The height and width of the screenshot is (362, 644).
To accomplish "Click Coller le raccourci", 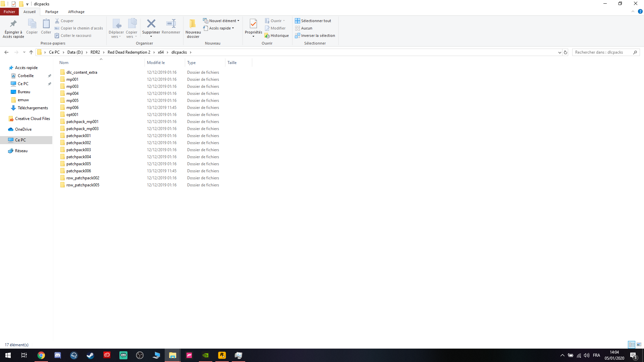I will click(x=73, y=36).
